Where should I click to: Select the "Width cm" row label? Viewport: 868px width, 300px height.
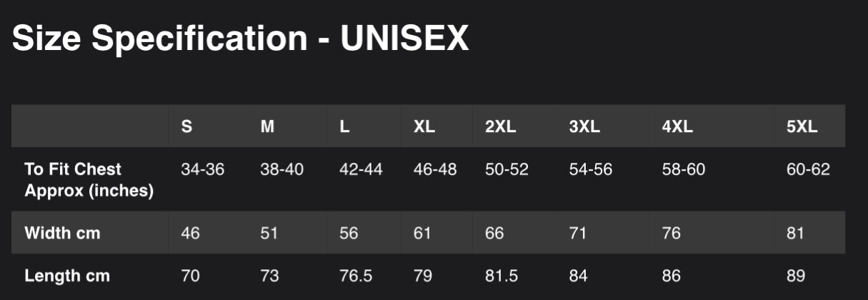point(62,233)
